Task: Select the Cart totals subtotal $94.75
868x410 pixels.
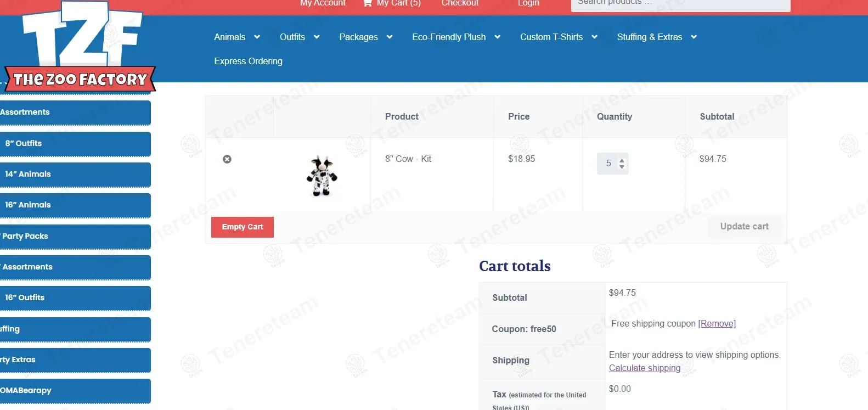Action: pyautogui.click(x=622, y=293)
